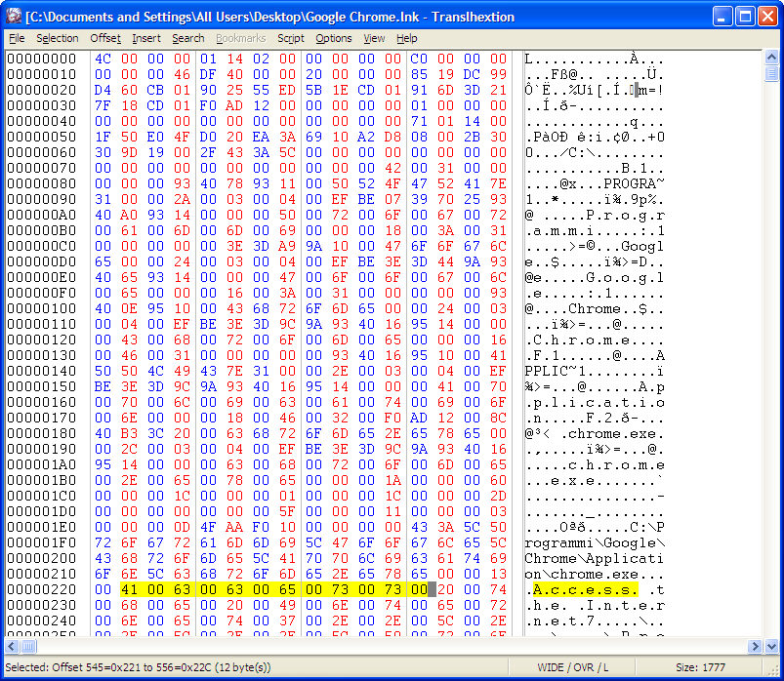This screenshot has width=784, height=681.
Task: Select byte AA in row 000001E0
Action: click(x=234, y=528)
